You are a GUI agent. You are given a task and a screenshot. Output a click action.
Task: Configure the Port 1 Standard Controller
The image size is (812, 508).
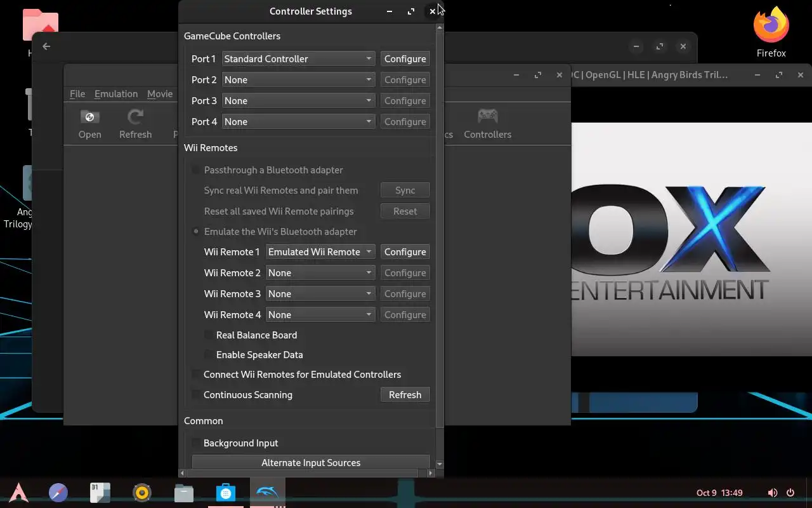(x=405, y=59)
